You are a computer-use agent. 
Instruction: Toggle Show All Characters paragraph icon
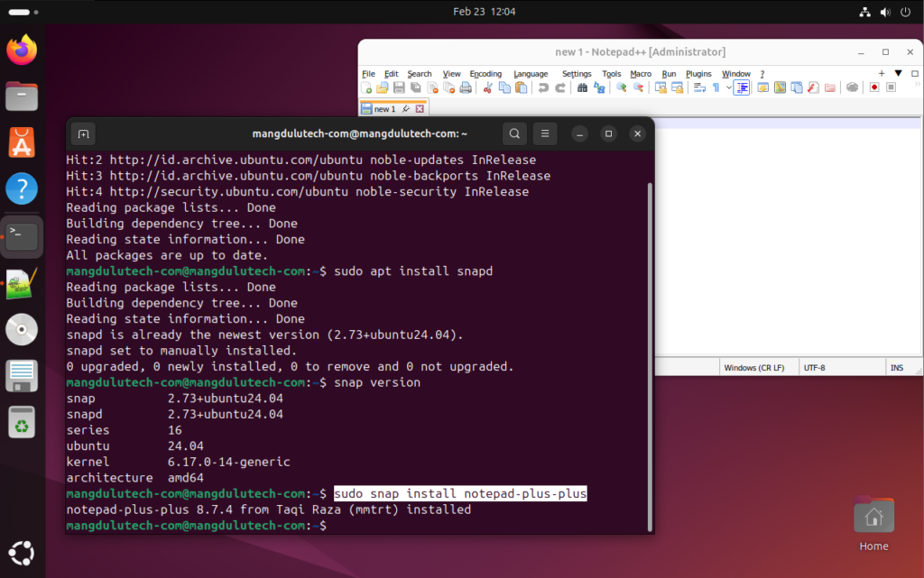coord(716,87)
